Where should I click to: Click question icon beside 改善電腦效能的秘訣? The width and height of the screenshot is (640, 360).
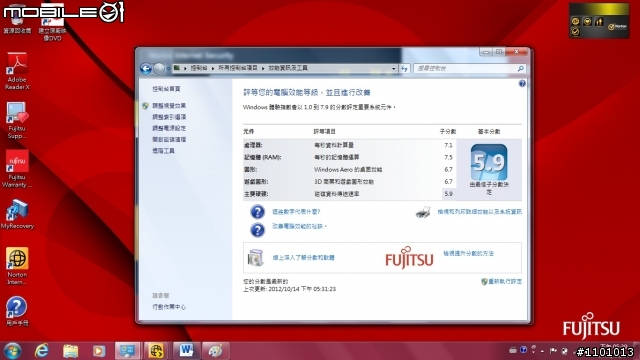coord(257,230)
